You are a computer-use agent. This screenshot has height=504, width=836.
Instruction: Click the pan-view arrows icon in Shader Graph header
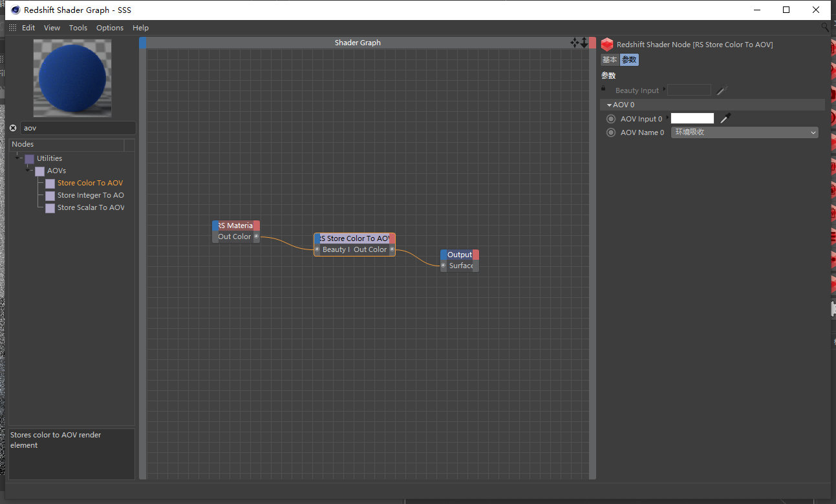(574, 43)
